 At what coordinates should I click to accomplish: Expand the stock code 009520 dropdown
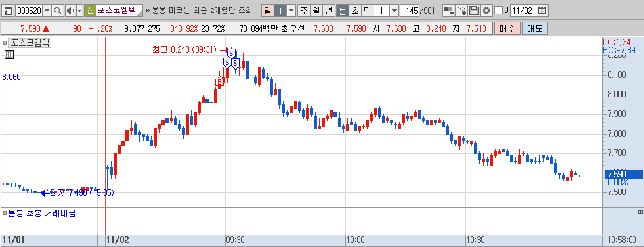point(47,11)
